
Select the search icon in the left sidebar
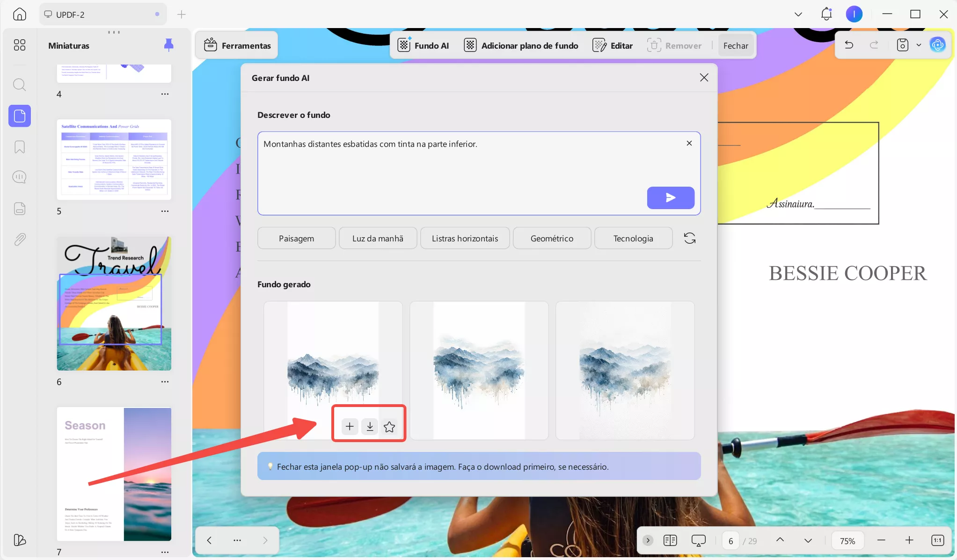(19, 85)
